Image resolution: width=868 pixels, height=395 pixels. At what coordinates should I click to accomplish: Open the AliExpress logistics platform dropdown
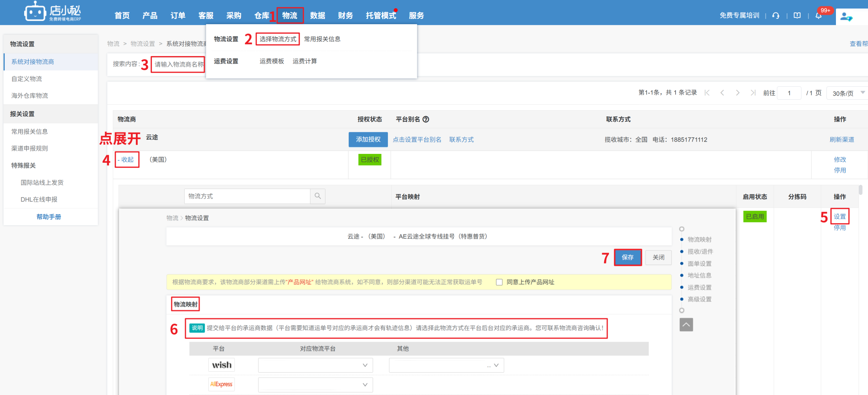pos(315,385)
